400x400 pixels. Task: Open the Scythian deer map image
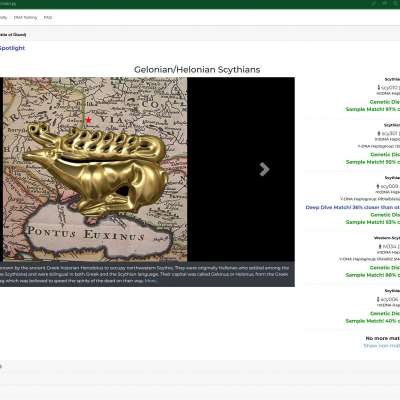point(95,169)
